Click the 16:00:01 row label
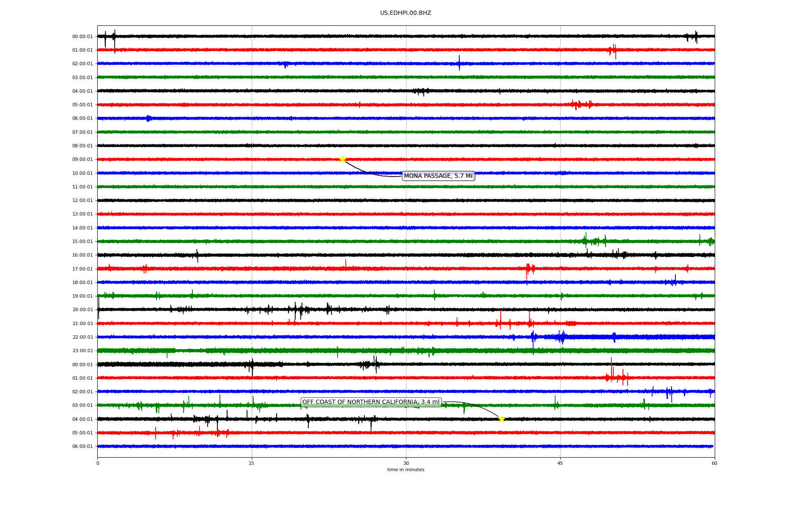 [82, 255]
